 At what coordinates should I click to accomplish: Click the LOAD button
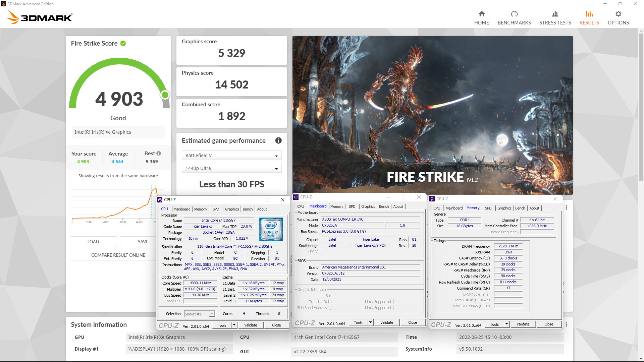pyautogui.click(x=93, y=242)
